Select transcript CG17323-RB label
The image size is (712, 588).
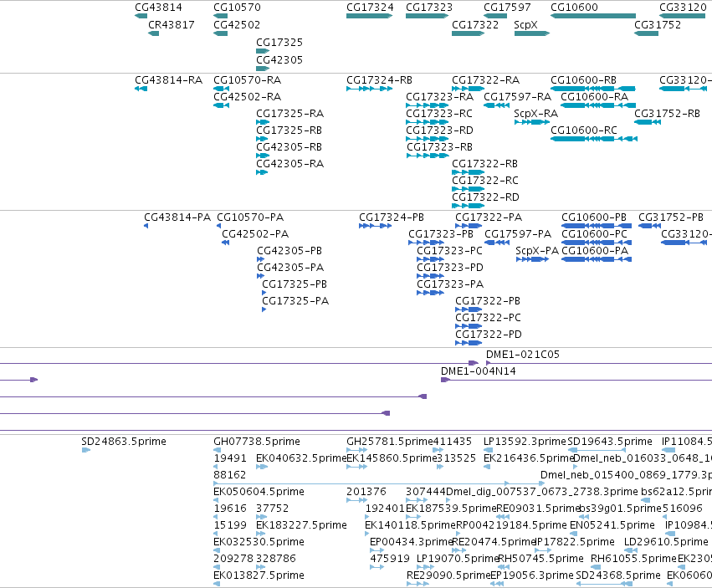(x=439, y=147)
